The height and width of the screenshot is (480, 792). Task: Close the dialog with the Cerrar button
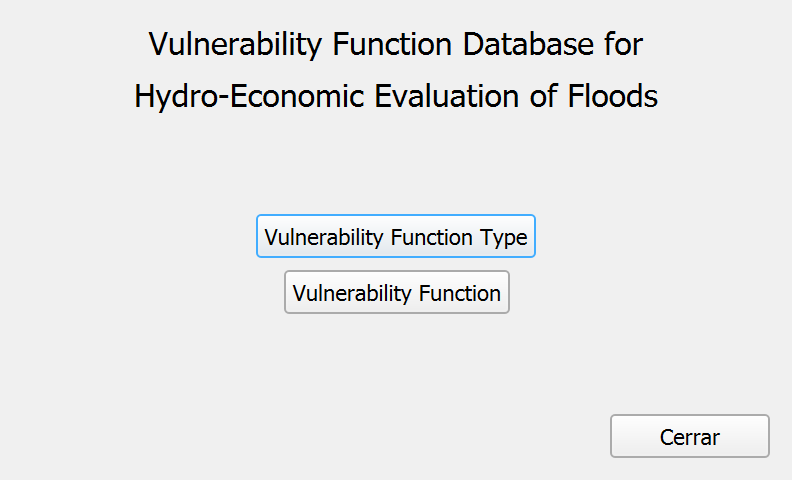pyautogui.click(x=689, y=436)
